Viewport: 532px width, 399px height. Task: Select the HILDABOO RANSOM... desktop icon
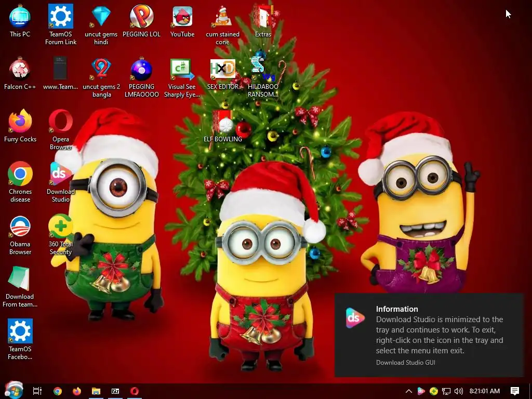click(263, 77)
